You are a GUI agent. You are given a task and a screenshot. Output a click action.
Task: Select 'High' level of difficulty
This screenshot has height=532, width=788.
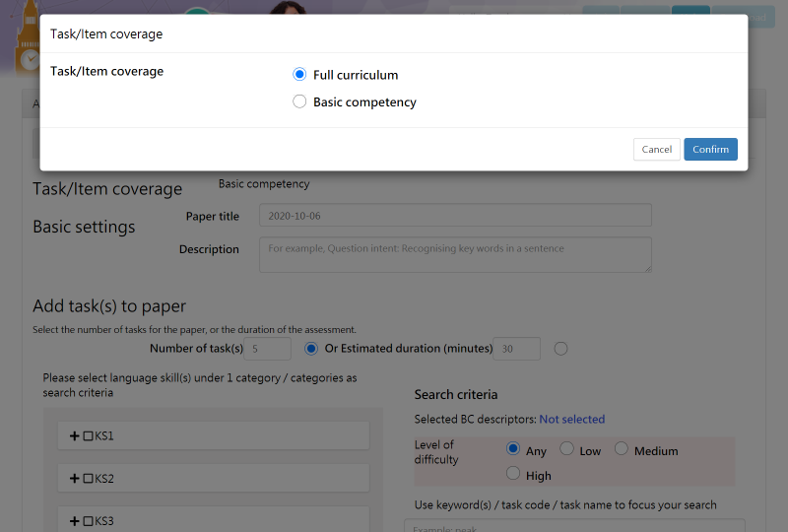tap(512, 475)
